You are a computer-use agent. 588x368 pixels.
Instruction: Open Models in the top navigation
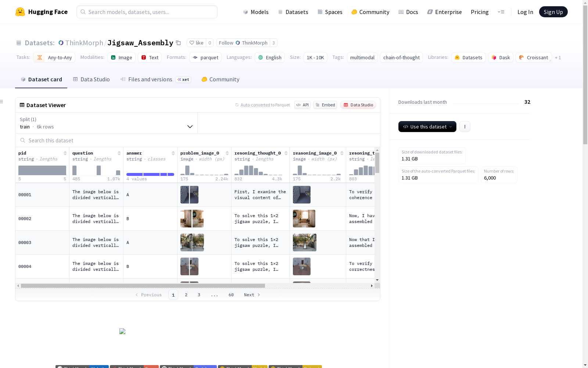point(256,12)
